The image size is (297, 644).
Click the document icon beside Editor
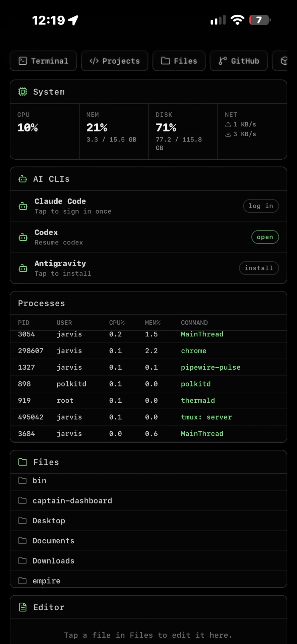coord(23,607)
